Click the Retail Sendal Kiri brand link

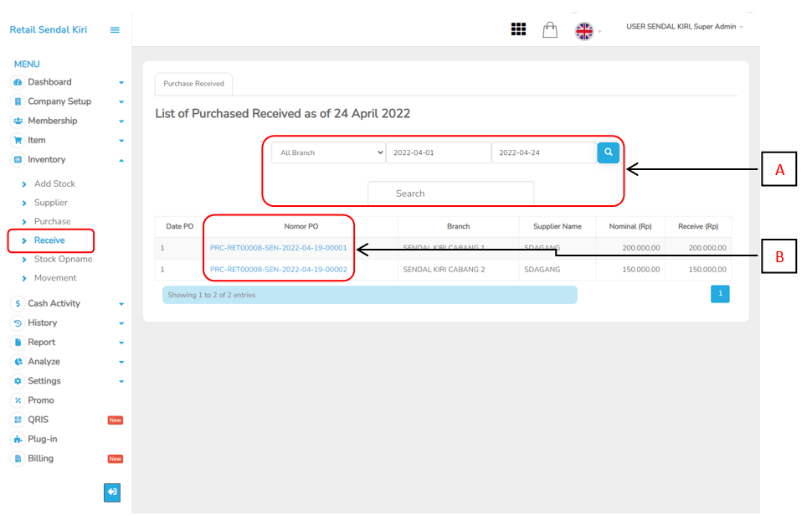[x=49, y=29]
